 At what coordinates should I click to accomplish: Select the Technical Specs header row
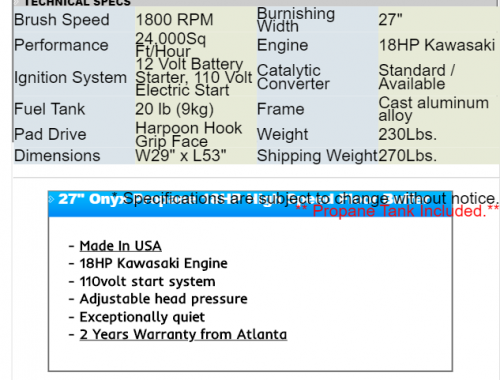coord(255,3)
